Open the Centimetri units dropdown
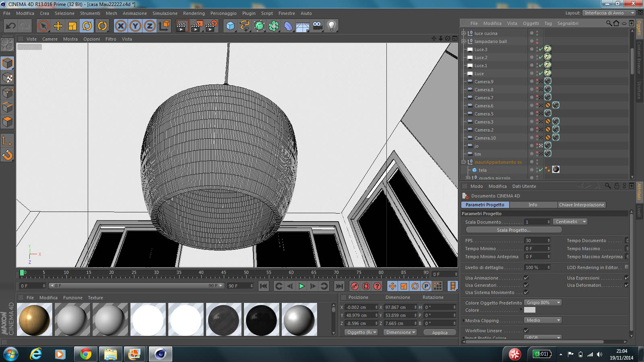The width and height of the screenshot is (644, 362). click(570, 222)
